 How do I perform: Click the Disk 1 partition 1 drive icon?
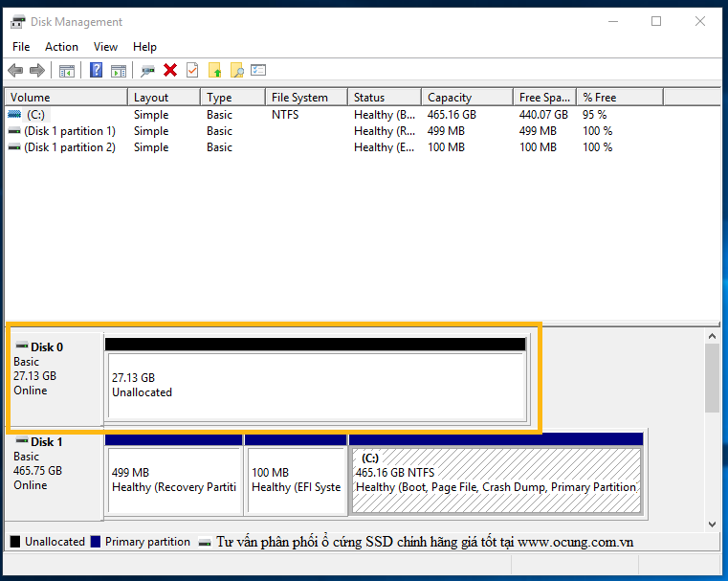coord(14,131)
